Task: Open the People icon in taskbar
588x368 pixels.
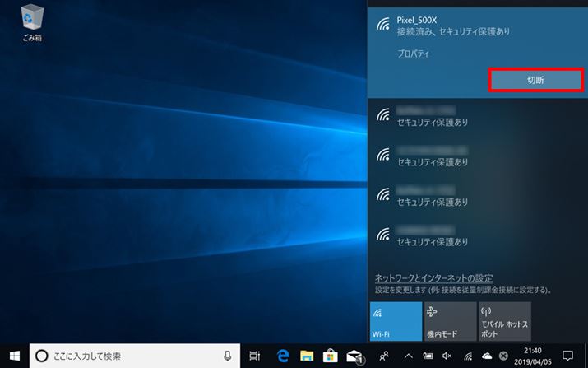Action: click(x=384, y=356)
